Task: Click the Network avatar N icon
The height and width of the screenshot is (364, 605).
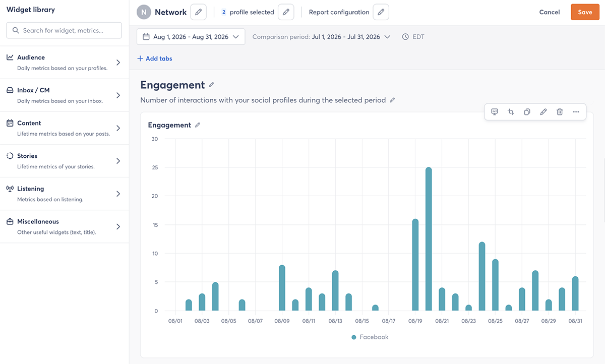Action: (x=144, y=12)
